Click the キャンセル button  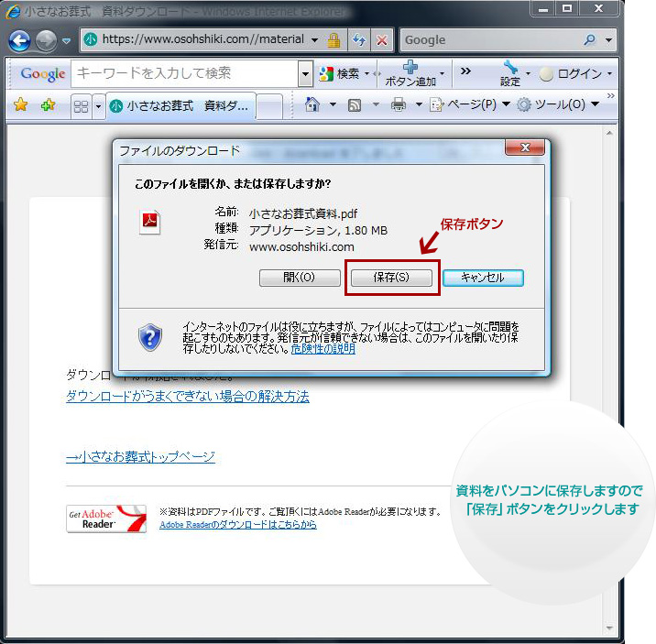[483, 278]
